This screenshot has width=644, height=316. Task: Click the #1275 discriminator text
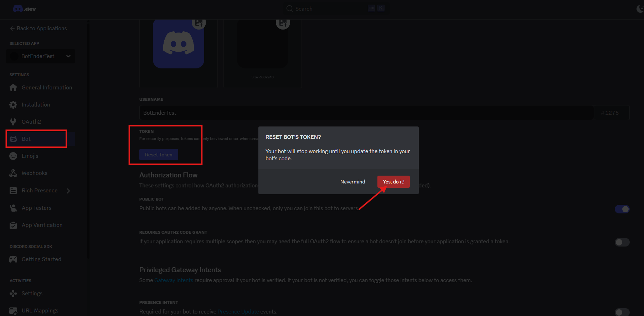click(x=610, y=113)
